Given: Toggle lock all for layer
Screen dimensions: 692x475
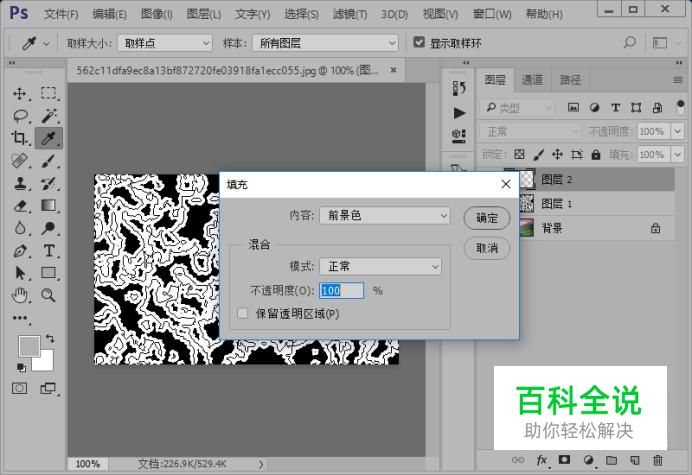Looking at the screenshot, I should 596,154.
